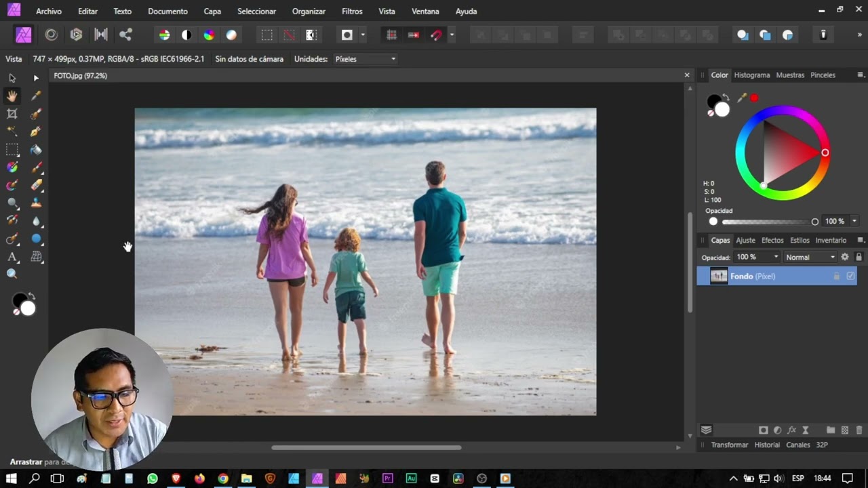
Task: Select the Zoom magnifier tool
Action: tap(12, 274)
